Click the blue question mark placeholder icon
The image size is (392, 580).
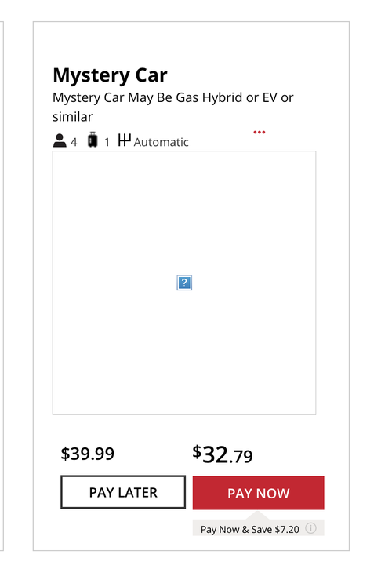point(184,283)
